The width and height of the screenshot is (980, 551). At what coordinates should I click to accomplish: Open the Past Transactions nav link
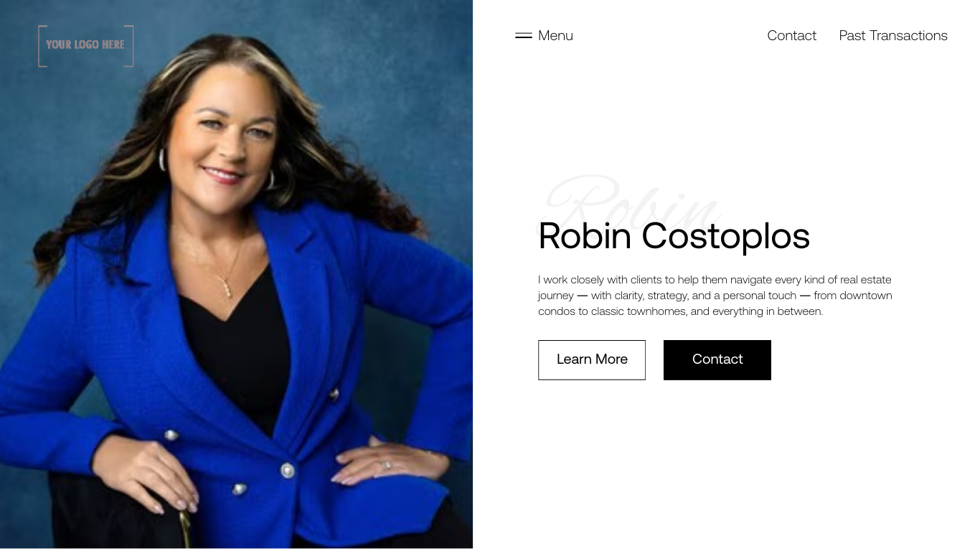tap(893, 35)
